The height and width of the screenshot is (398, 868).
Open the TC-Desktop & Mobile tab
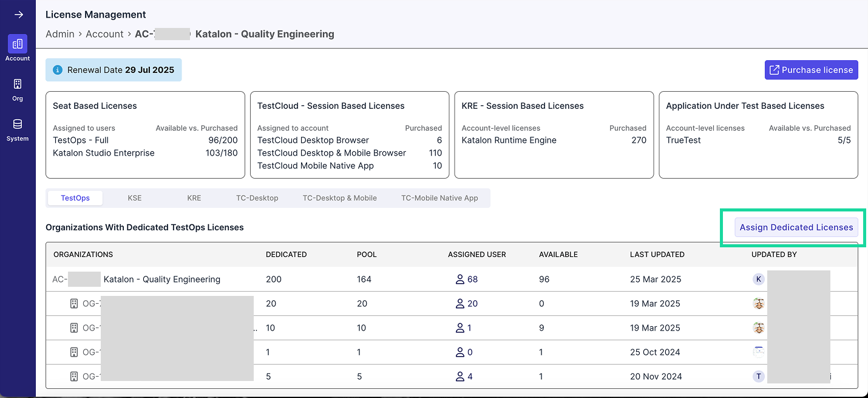click(340, 198)
